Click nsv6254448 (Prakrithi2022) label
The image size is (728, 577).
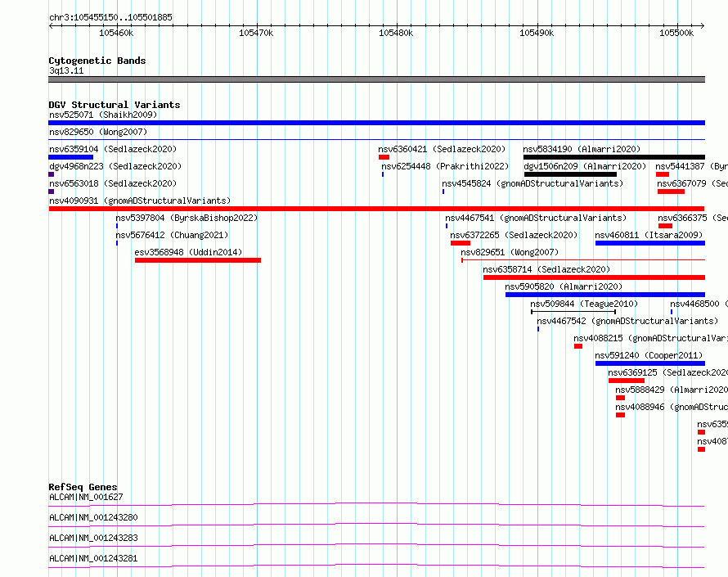tap(445, 166)
